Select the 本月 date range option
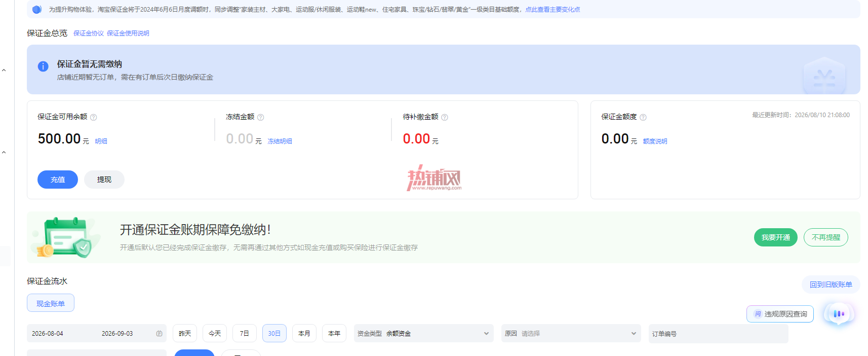 click(304, 333)
